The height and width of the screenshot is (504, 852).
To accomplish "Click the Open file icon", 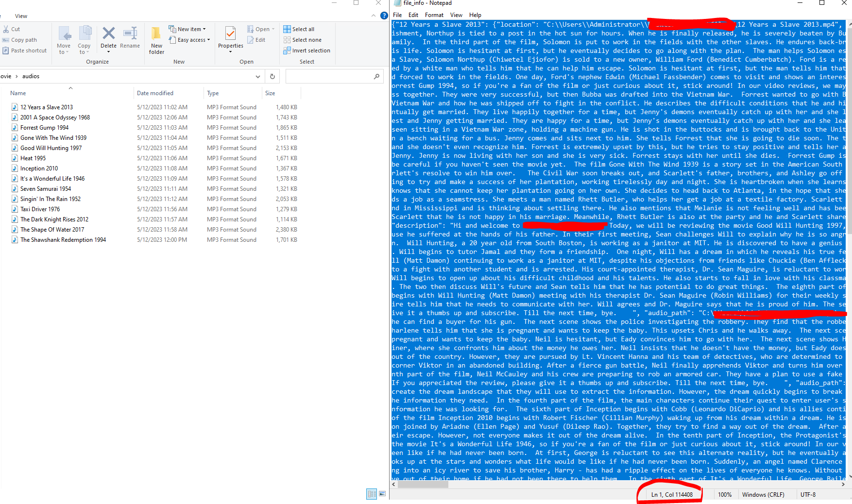I will tap(251, 29).
